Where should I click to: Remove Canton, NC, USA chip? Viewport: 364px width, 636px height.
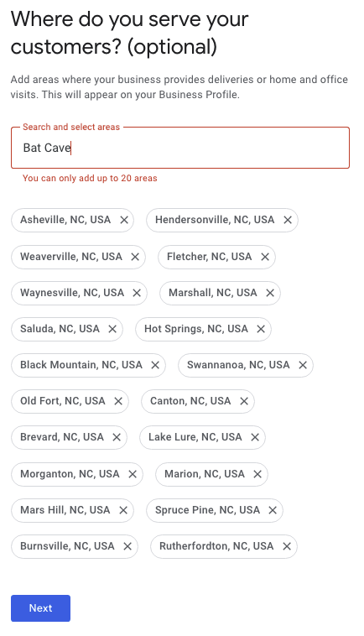[244, 401]
